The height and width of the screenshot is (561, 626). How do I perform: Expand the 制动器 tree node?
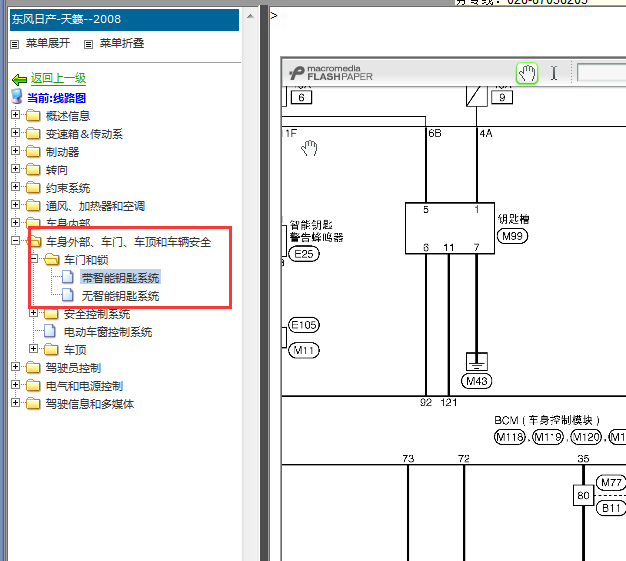(15, 151)
